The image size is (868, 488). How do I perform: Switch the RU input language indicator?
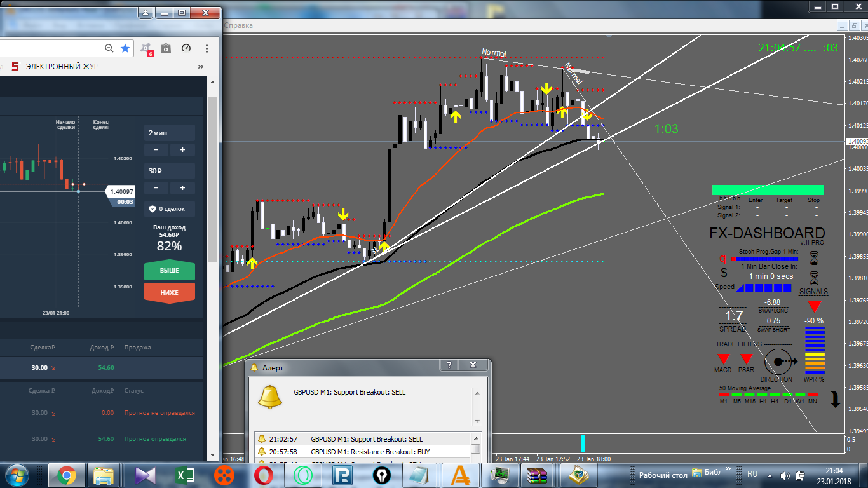[752, 474]
